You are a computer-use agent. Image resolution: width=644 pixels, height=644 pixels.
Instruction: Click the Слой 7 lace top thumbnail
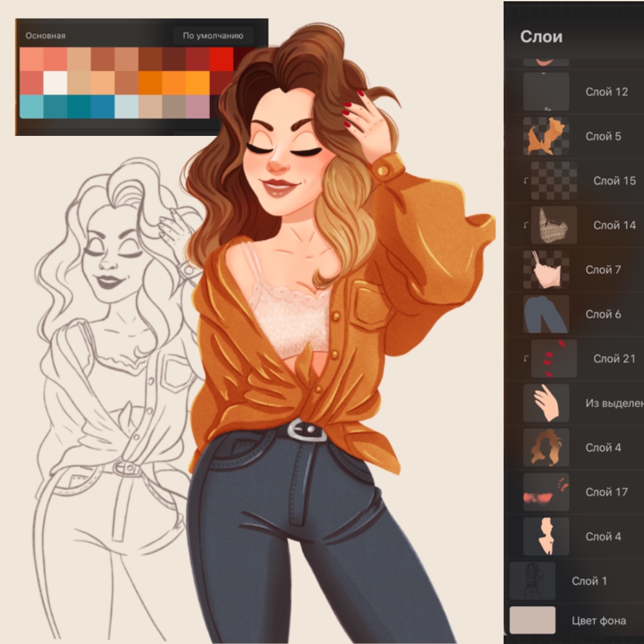click(545, 270)
